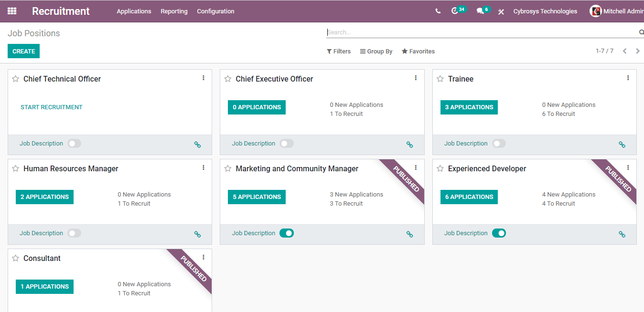This screenshot has width=644, height=312.
Task: Click link icon on Human Resources Manager card
Action: [197, 234]
